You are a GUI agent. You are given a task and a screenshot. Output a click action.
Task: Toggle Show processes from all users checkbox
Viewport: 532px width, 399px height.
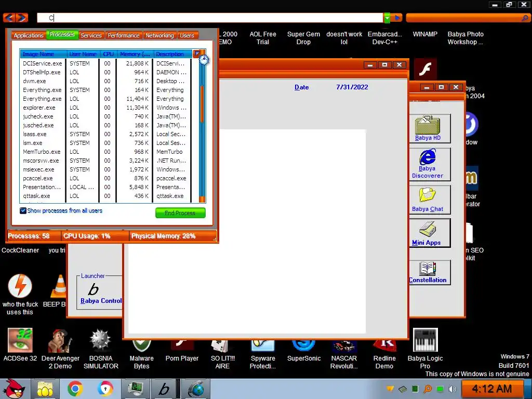click(x=23, y=211)
